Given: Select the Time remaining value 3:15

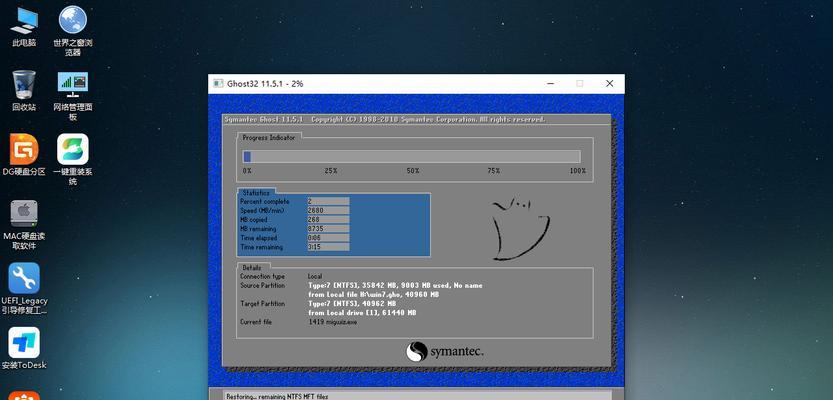Looking at the screenshot, I should pyautogui.click(x=328, y=247).
